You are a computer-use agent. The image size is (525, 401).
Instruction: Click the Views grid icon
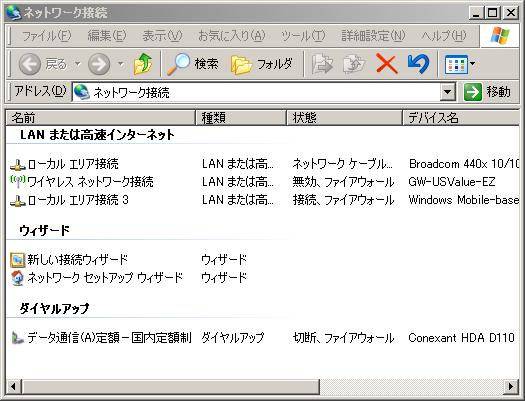tap(456, 64)
